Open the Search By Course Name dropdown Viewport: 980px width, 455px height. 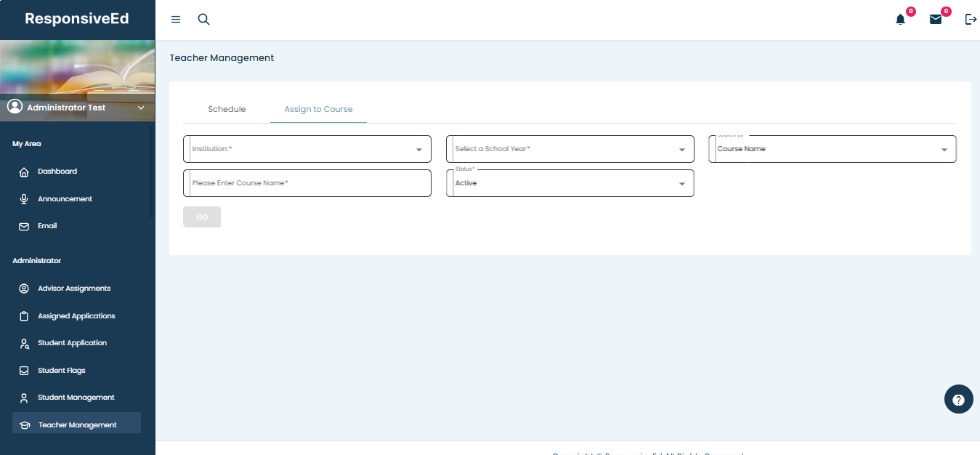coord(833,149)
